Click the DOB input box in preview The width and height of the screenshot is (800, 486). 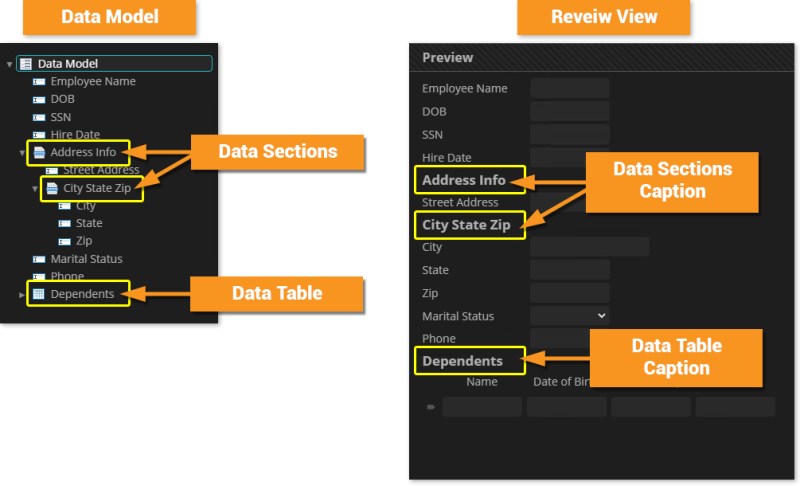569,111
